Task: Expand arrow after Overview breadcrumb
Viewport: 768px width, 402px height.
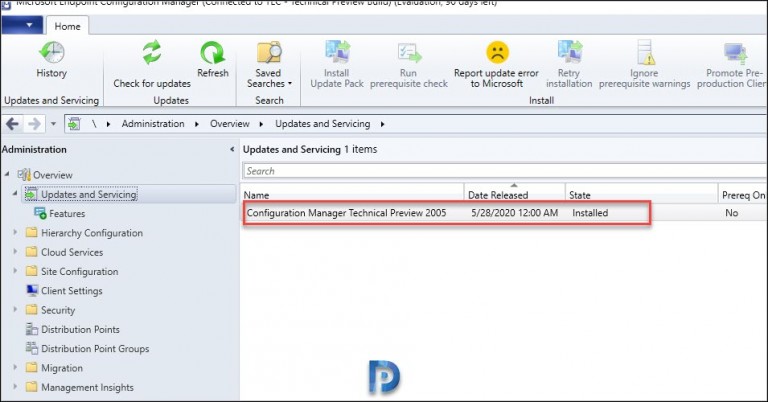Action: pos(262,124)
